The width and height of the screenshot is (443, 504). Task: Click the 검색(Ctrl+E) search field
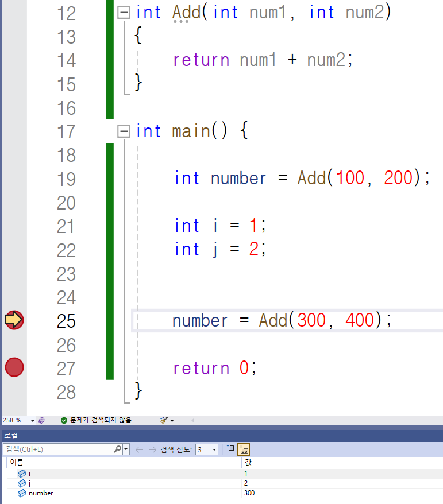click(x=58, y=449)
